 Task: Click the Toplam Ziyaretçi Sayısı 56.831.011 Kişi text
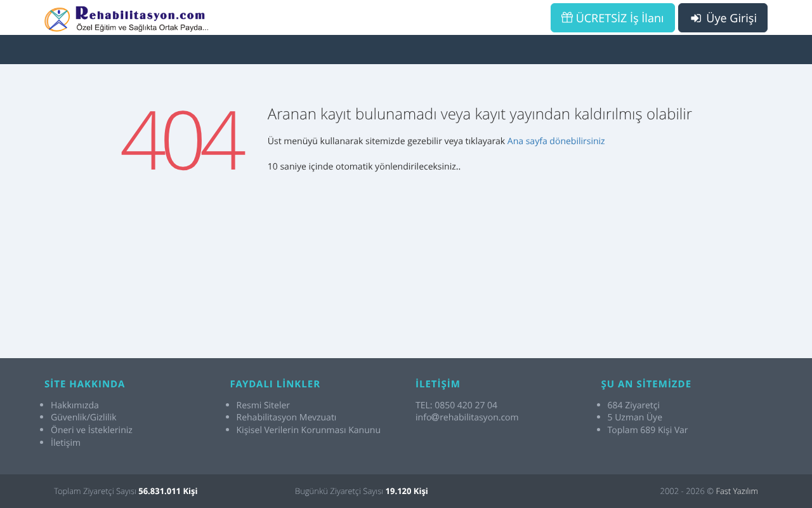tap(126, 491)
